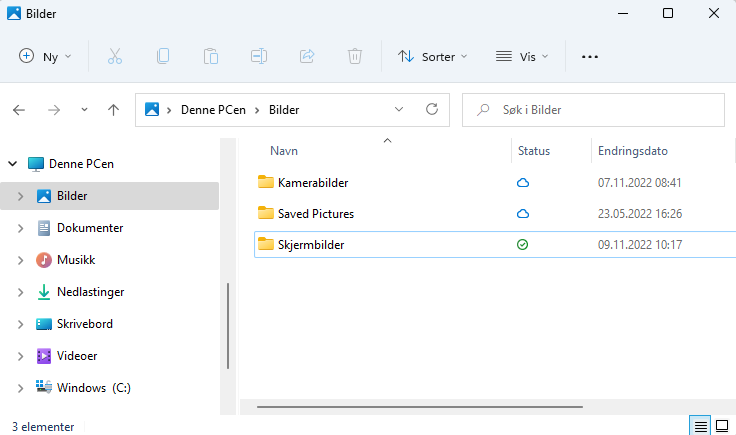Click the Cut scissors icon
The width and height of the screenshot is (736, 435).
[x=115, y=57]
